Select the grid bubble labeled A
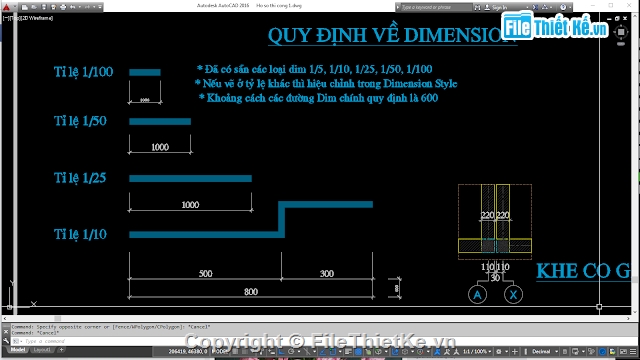Image resolution: width=640 pixels, height=360 pixels. (477, 295)
